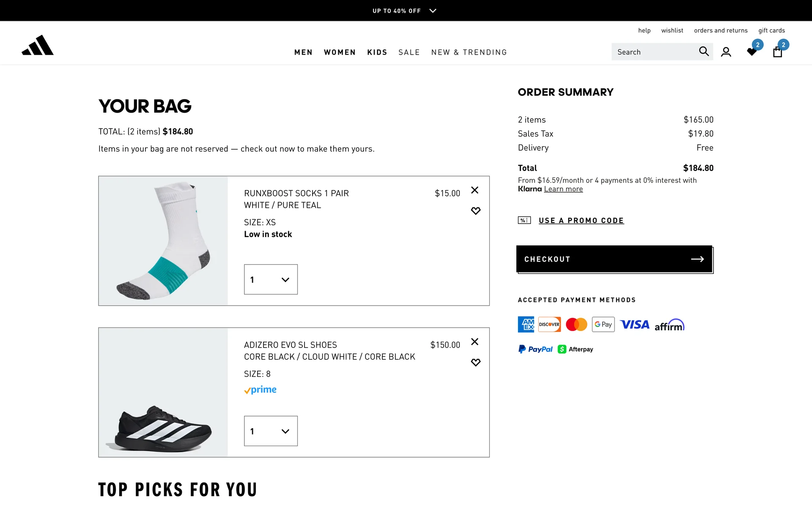Open the shopping bag icon

pyautogui.click(x=777, y=52)
